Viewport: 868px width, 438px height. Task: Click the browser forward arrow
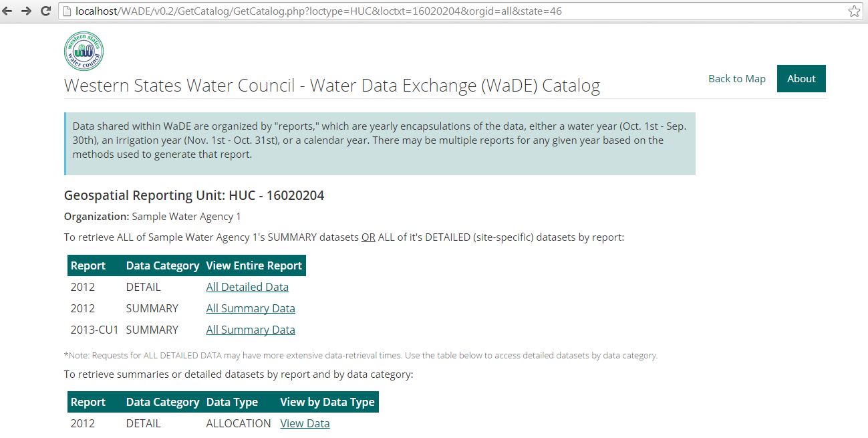point(27,11)
